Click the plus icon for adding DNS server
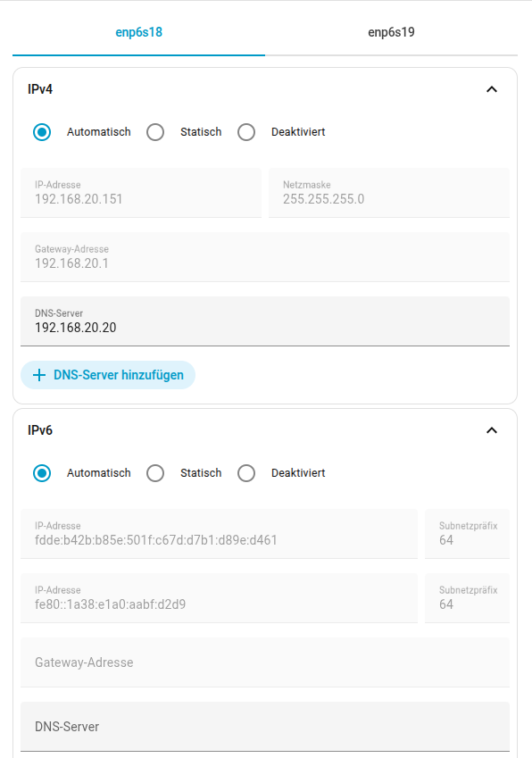The image size is (532, 758). (x=39, y=375)
